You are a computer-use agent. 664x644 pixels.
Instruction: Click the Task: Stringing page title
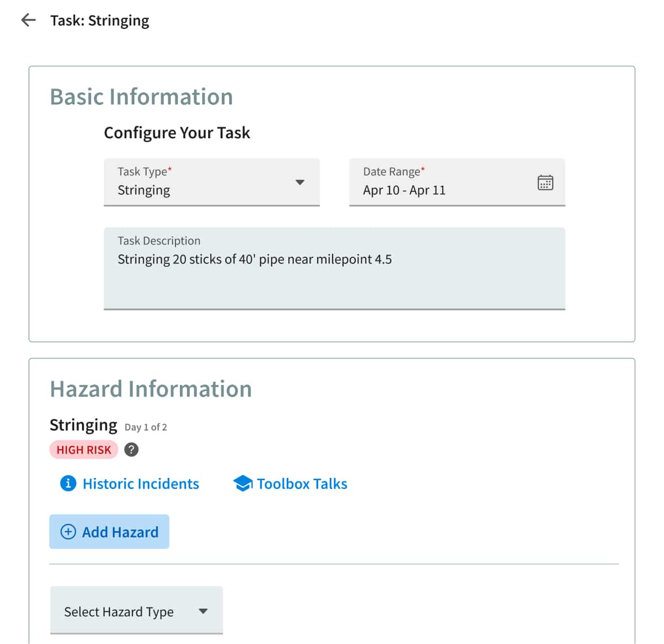(100, 20)
